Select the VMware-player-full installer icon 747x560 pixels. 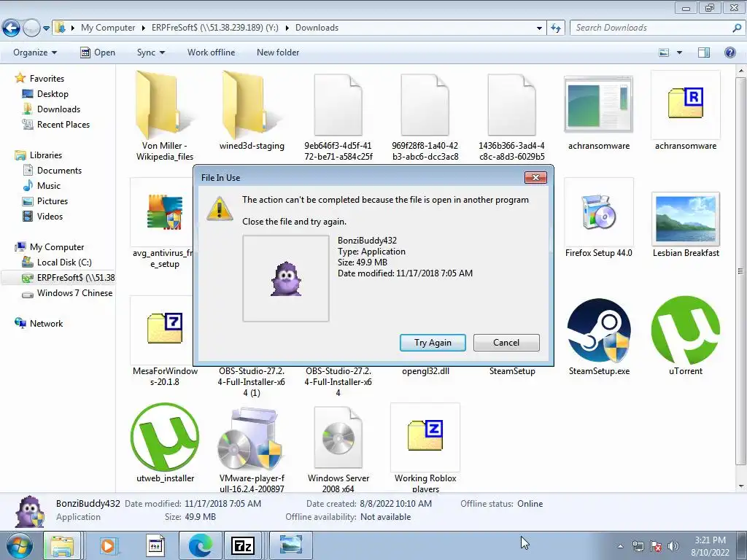click(x=251, y=438)
